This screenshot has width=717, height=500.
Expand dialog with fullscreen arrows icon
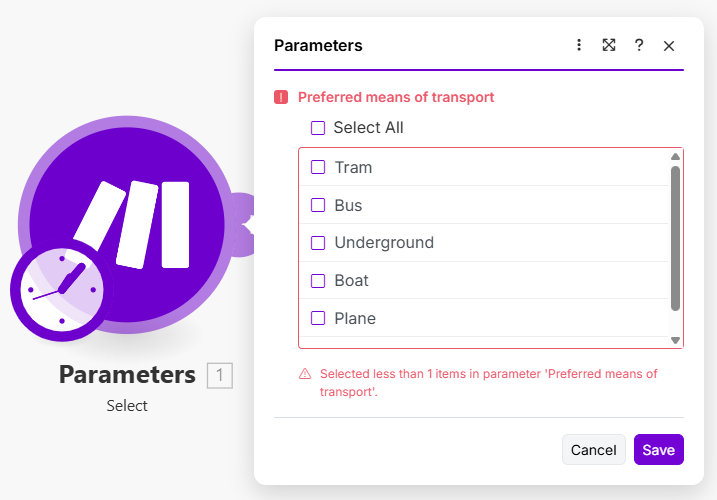(x=608, y=45)
